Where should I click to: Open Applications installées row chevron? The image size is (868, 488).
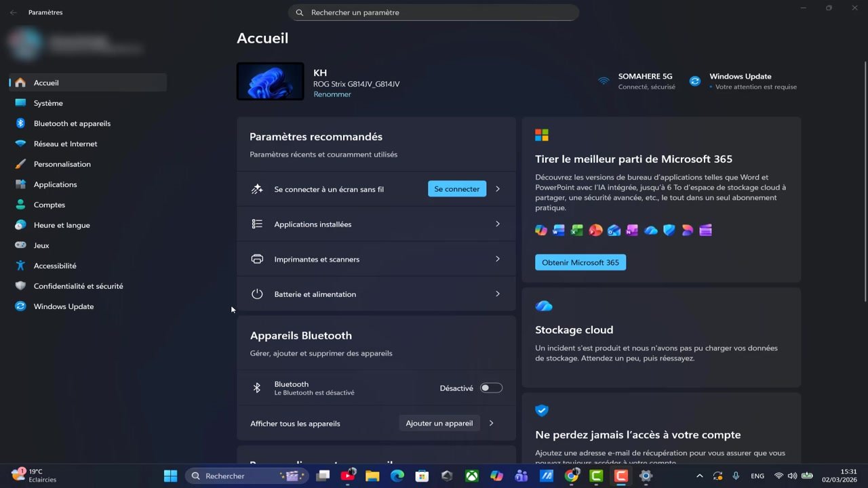(498, 224)
